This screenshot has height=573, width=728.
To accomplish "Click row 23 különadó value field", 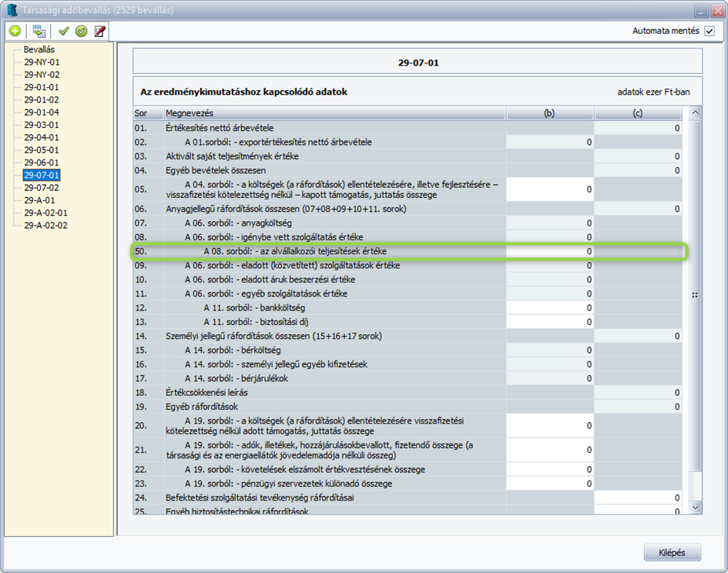I will [x=550, y=484].
